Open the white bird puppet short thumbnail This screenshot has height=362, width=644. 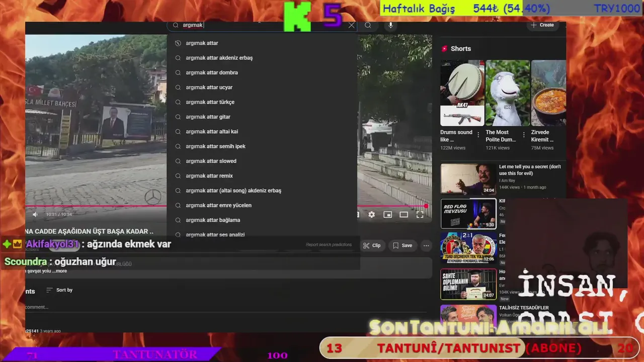click(x=508, y=93)
